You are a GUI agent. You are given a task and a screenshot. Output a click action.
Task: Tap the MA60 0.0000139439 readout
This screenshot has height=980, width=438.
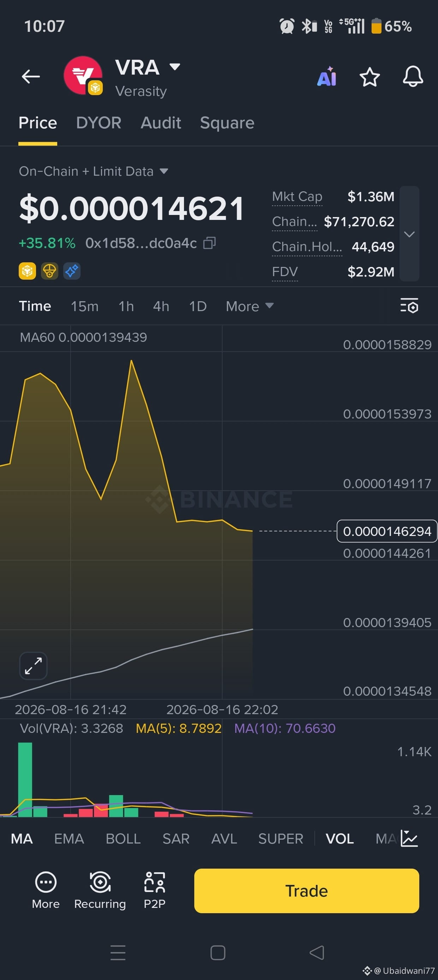click(x=83, y=337)
